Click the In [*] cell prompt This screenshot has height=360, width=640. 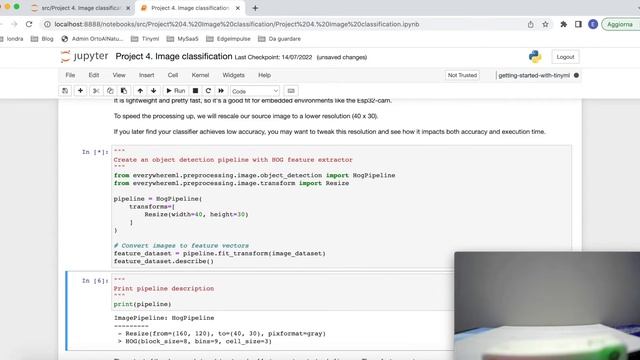tap(95, 152)
